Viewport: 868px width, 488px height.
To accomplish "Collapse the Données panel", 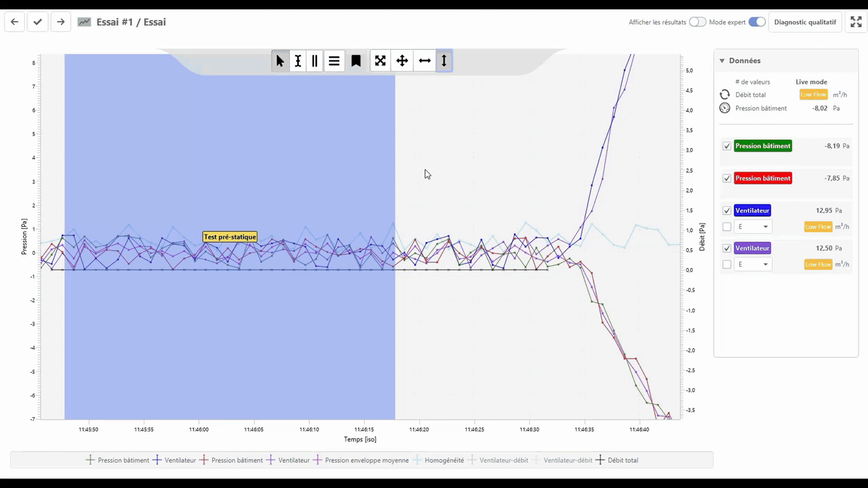I will point(722,61).
